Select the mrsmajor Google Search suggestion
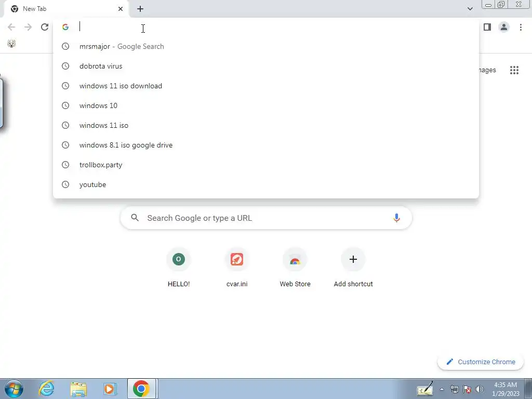This screenshot has width=532, height=399. tap(266, 46)
